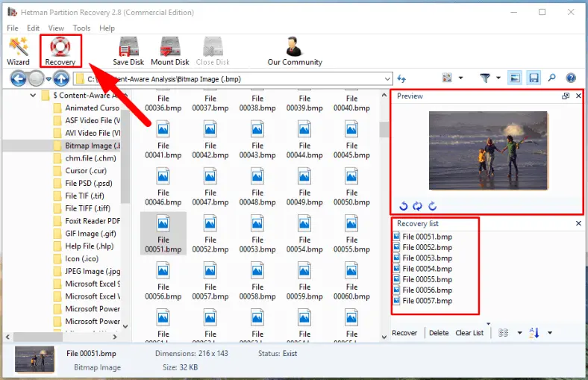Open the Tools menu
588x380 pixels.
point(81,28)
